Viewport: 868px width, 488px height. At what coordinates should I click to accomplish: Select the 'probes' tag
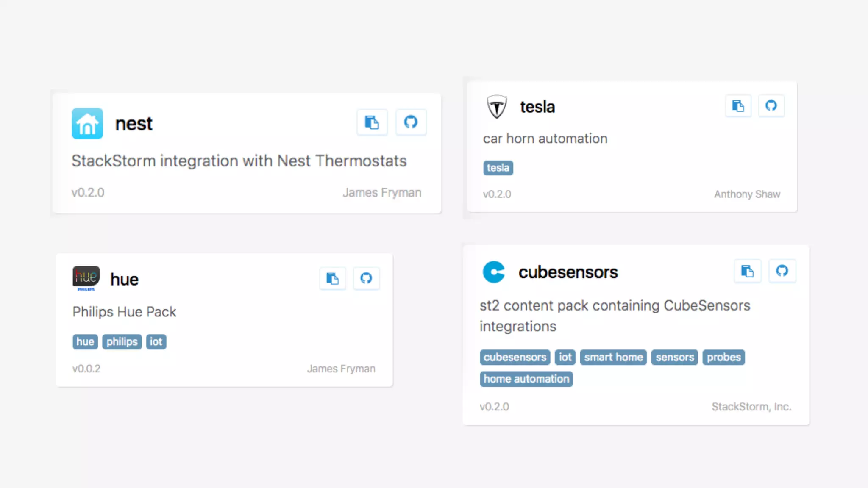pos(723,358)
